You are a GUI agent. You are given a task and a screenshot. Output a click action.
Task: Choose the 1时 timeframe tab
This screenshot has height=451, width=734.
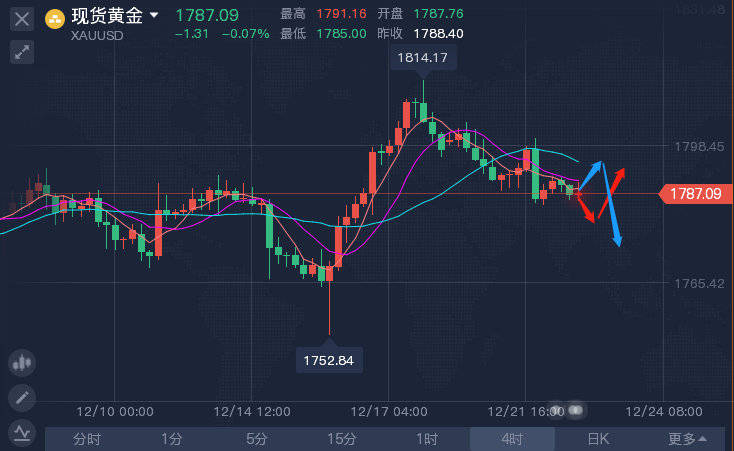(x=427, y=439)
